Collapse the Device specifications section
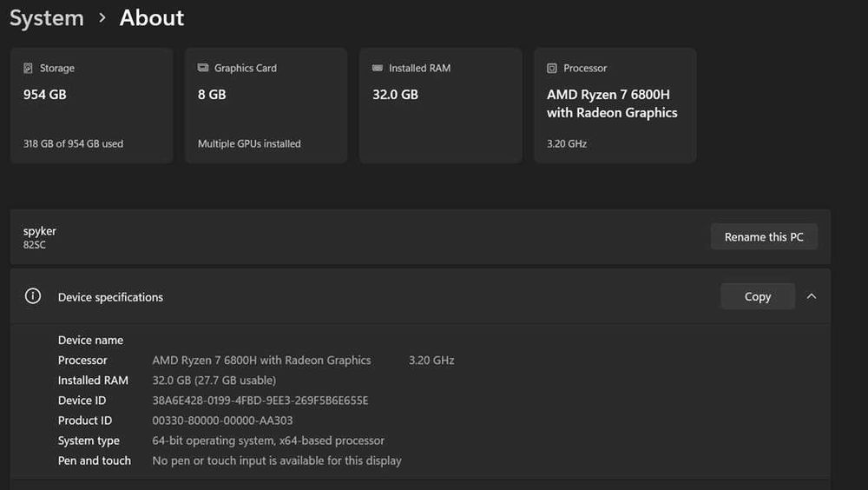 coord(811,296)
